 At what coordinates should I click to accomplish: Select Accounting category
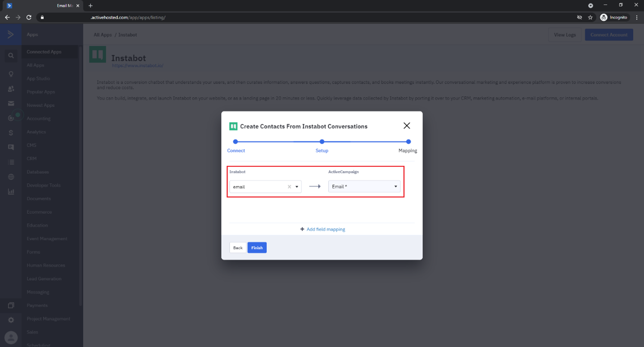[x=39, y=119]
